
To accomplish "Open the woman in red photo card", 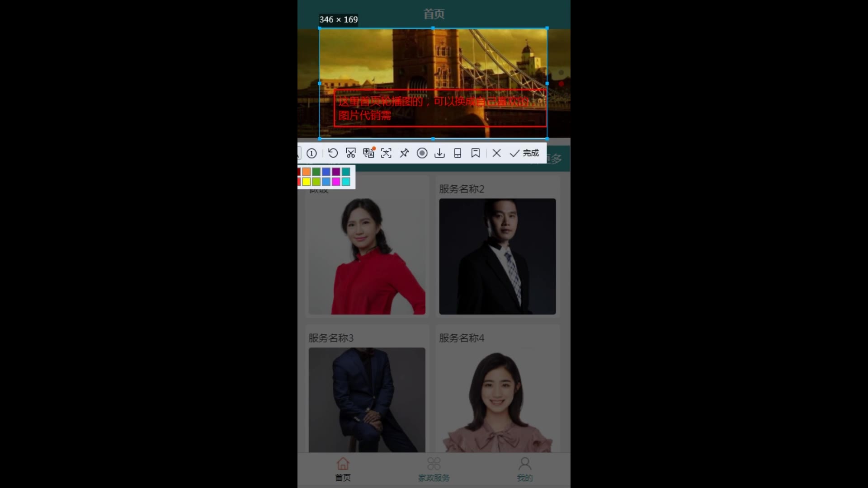I will click(x=367, y=256).
